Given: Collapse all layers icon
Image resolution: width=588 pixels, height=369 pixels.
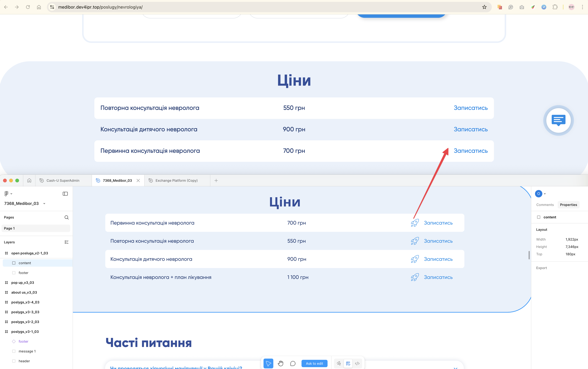Looking at the screenshot, I should tap(66, 242).
